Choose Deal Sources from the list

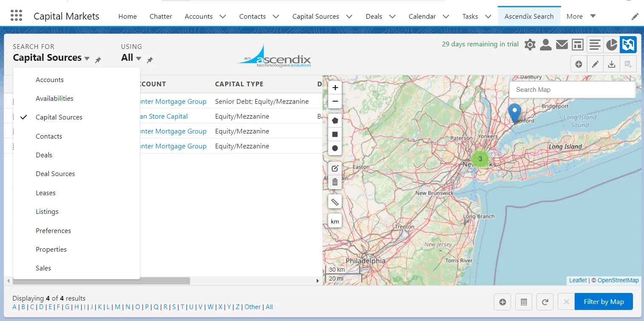77,174
